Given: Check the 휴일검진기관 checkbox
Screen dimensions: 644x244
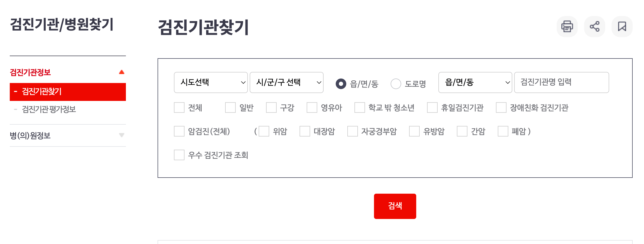Looking at the screenshot, I should (432, 108).
